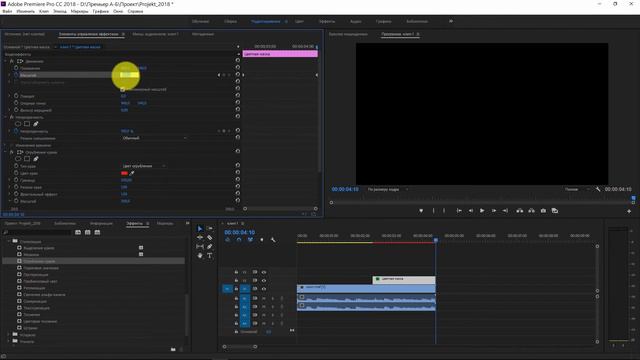
Task: Toggle animation stopwatch for Масштаб
Action: click(16, 75)
